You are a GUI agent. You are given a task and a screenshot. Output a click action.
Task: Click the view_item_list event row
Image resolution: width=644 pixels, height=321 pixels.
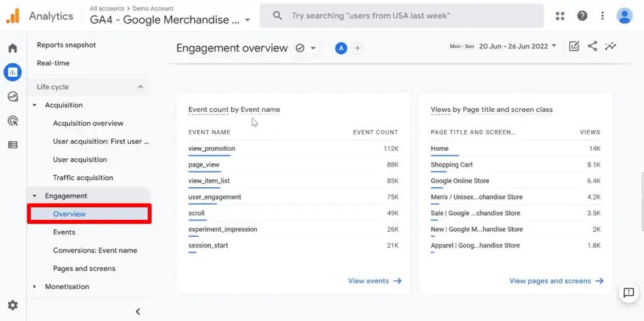(x=293, y=181)
